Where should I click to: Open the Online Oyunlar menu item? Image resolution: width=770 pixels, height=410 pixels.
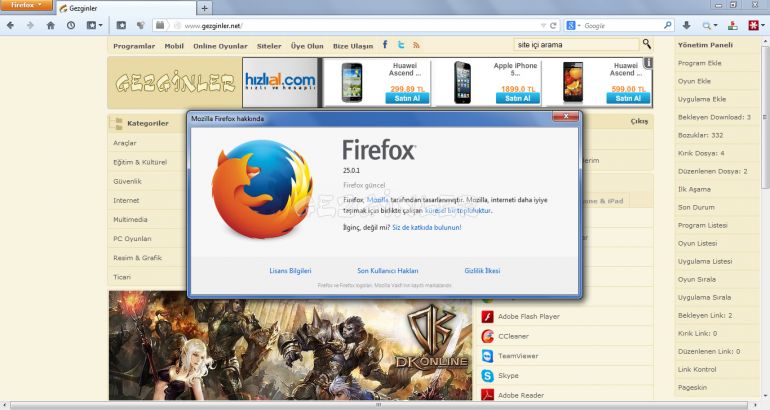point(220,46)
